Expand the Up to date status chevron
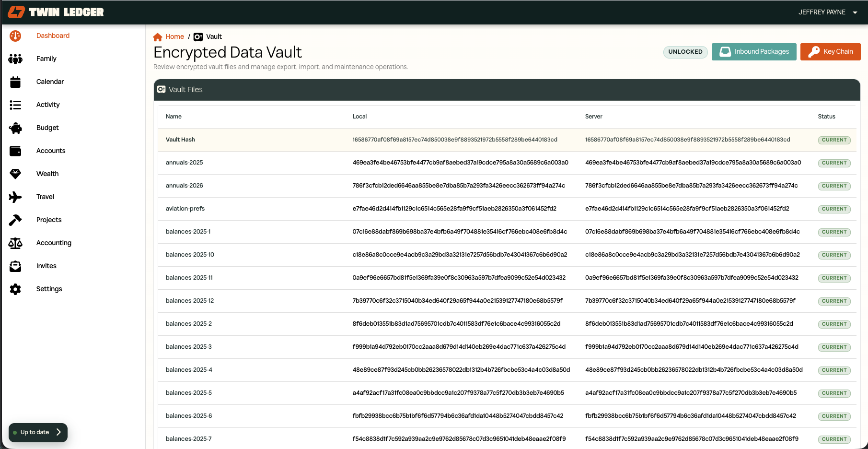Image resolution: width=868 pixels, height=449 pixels. tap(58, 432)
